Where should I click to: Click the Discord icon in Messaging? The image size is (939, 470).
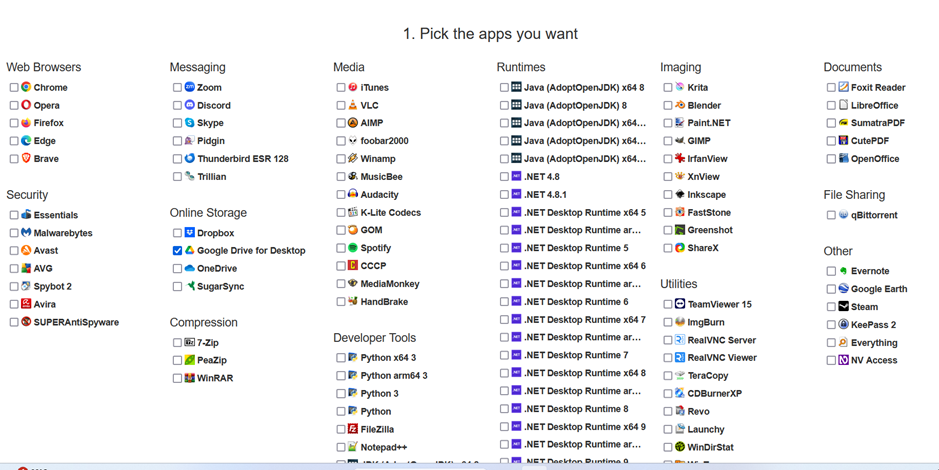tap(189, 105)
